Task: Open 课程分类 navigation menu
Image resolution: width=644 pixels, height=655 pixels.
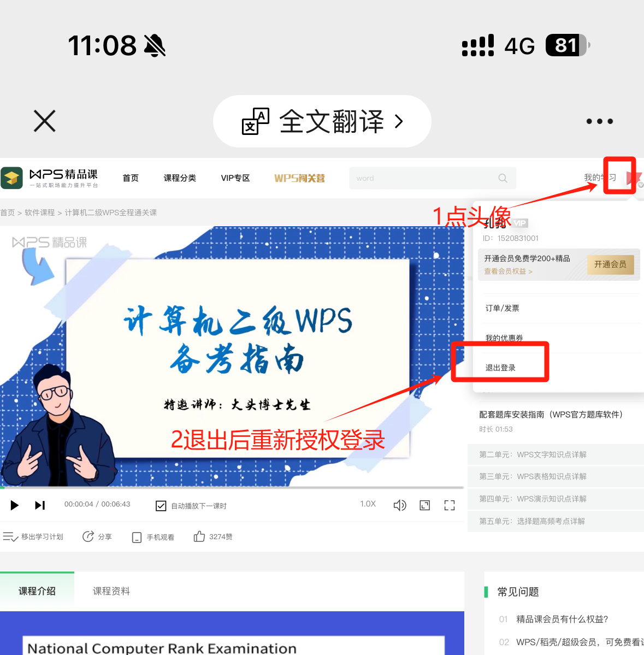Action: click(x=180, y=178)
